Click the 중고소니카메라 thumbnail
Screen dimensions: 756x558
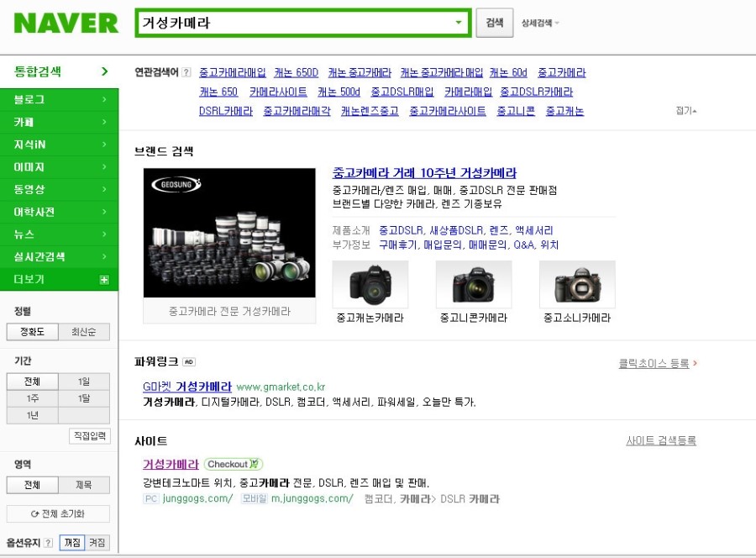coord(577,285)
